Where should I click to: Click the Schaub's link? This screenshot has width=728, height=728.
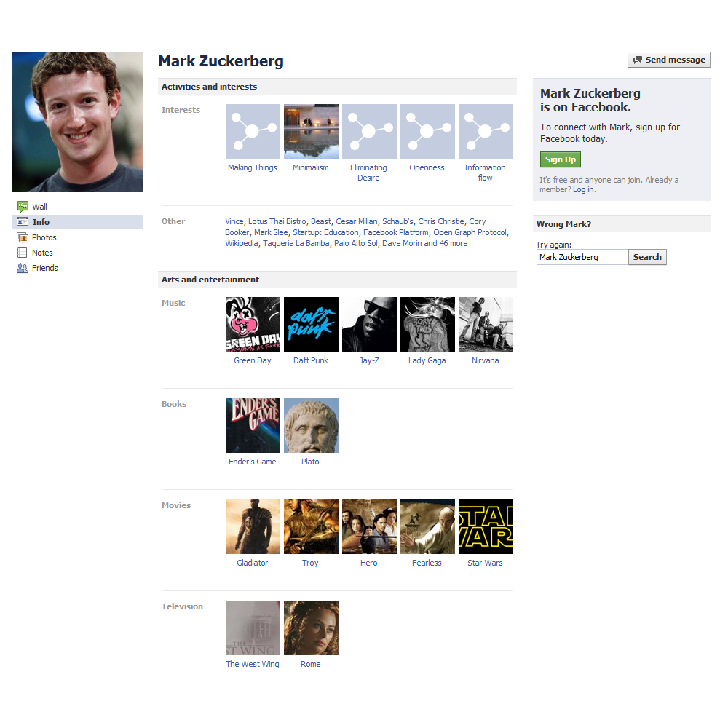coord(398,221)
